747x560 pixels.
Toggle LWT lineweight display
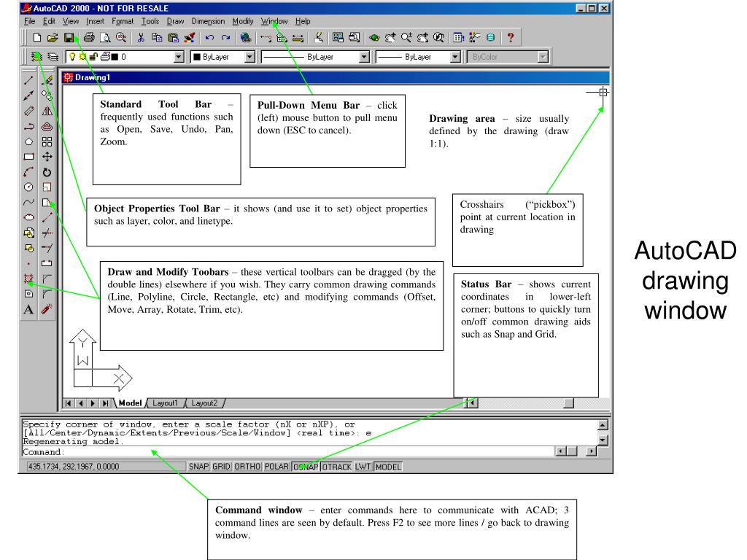pyautogui.click(x=363, y=467)
